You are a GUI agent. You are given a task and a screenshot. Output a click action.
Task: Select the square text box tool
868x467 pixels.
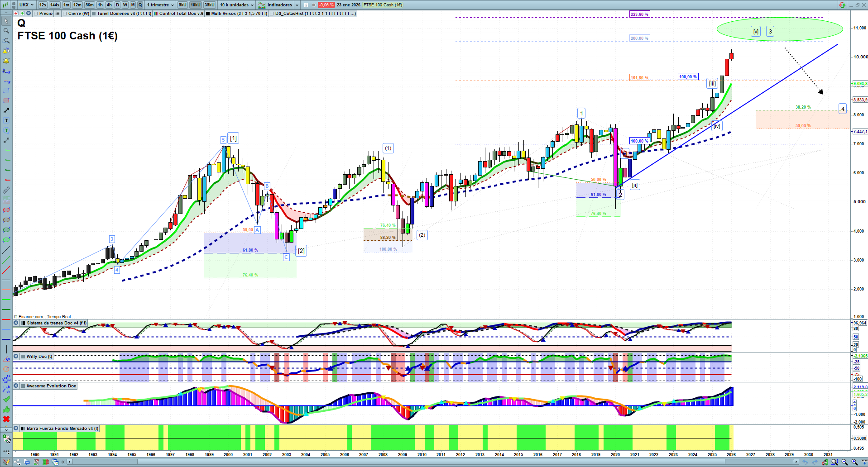click(x=6, y=121)
